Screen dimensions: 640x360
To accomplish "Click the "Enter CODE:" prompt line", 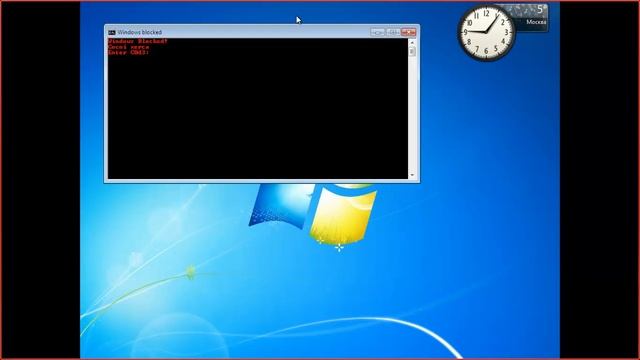I will tap(129, 52).
